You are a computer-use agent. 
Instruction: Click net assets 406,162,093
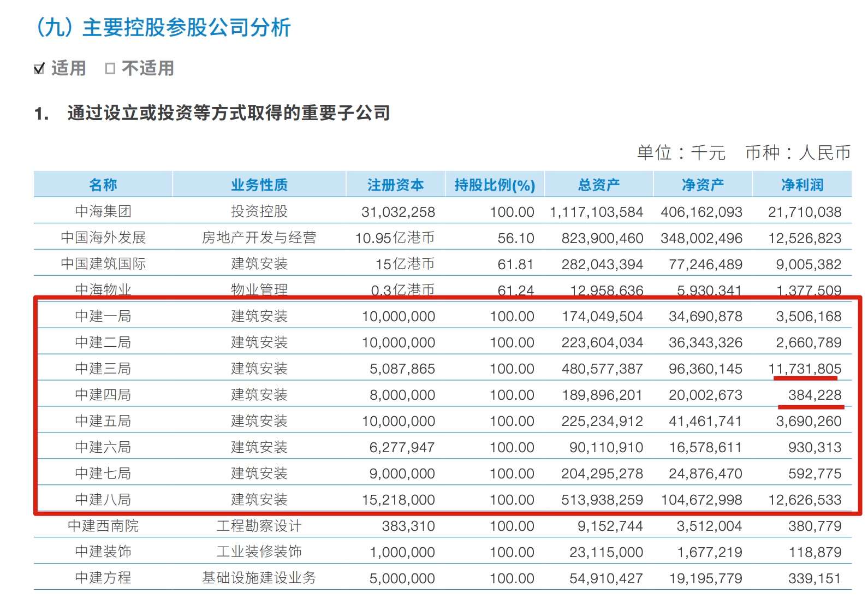point(701,212)
